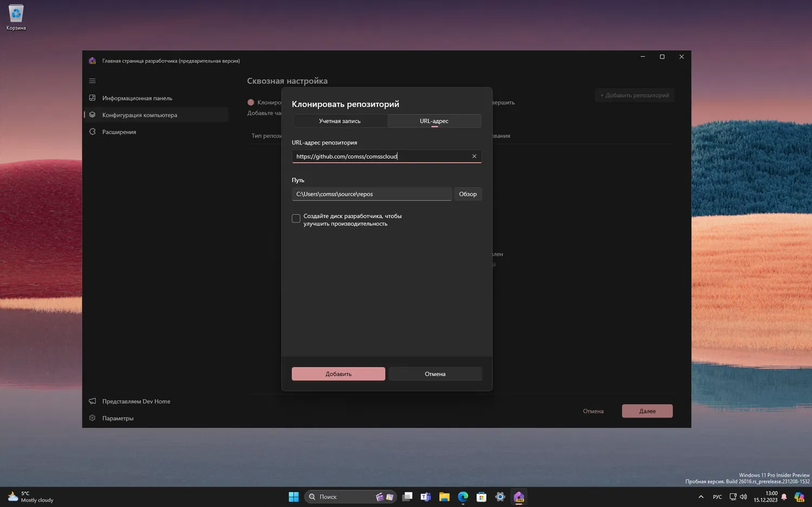Click the Dev Home app icon in title bar
The width and height of the screenshot is (812, 507).
point(92,61)
